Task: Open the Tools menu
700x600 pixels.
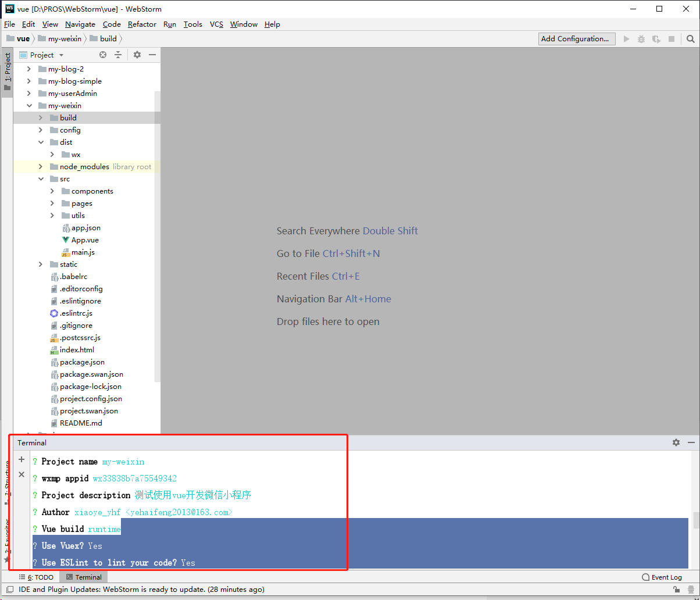Action: coord(193,24)
